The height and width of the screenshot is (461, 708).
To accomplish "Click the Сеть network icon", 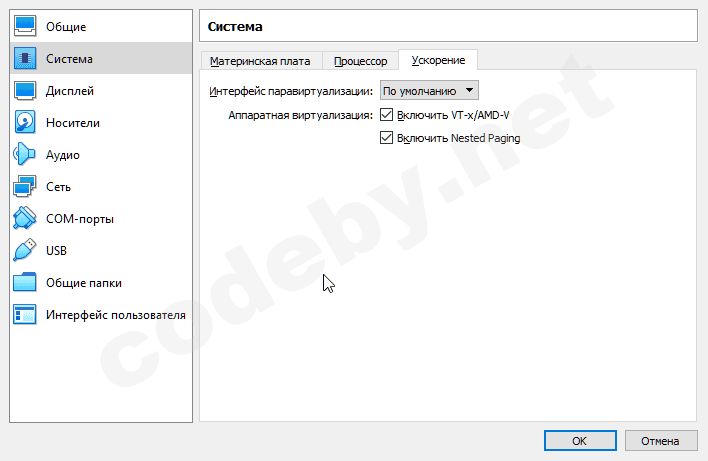I will [25, 186].
